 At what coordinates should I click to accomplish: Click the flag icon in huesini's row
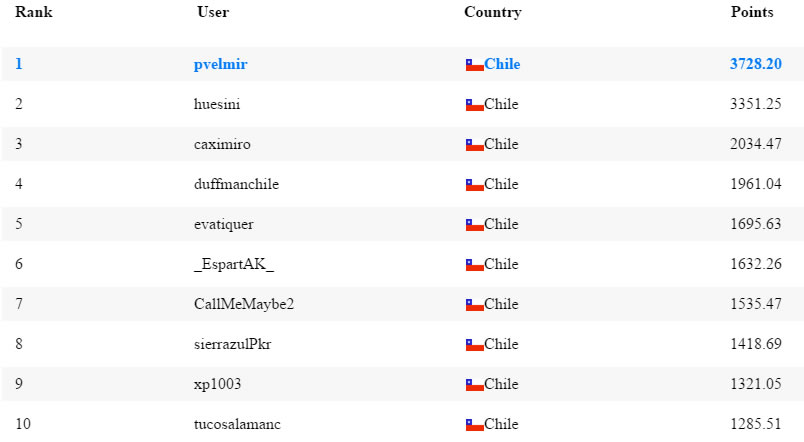click(x=474, y=105)
